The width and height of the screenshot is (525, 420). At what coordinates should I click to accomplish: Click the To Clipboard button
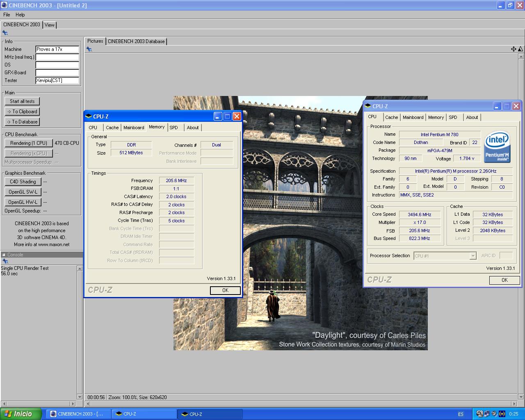22,112
